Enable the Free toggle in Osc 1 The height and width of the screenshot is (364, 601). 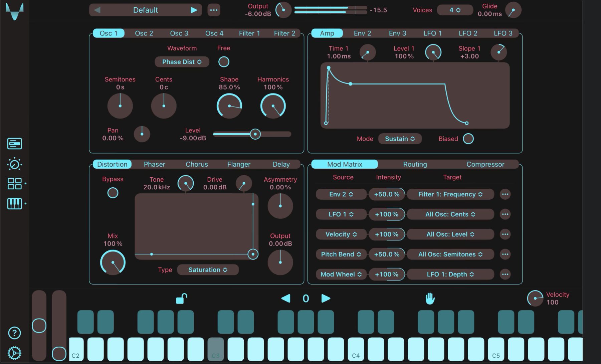(x=224, y=62)
